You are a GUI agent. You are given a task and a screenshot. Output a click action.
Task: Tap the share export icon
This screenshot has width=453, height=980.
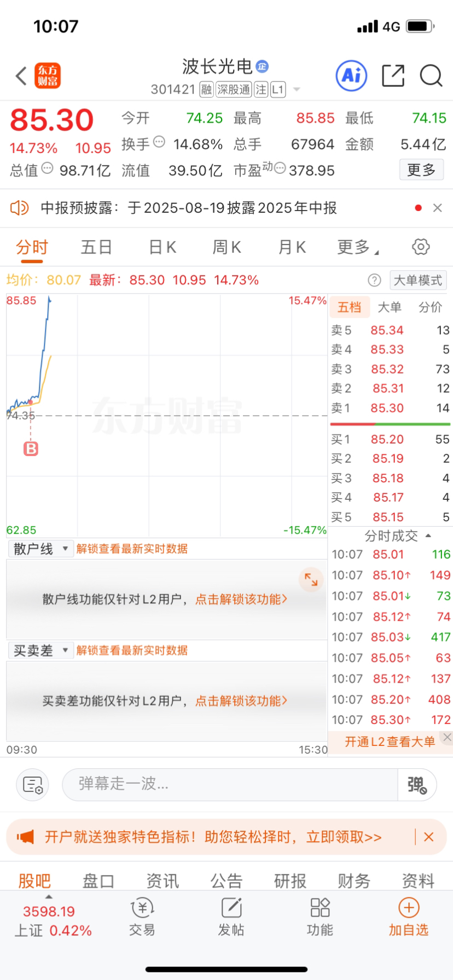pyautogui.click(x=393, y=75)
